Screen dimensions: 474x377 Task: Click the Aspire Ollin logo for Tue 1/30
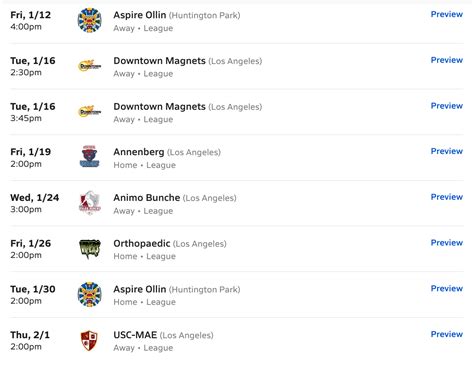tap(89, 294)
